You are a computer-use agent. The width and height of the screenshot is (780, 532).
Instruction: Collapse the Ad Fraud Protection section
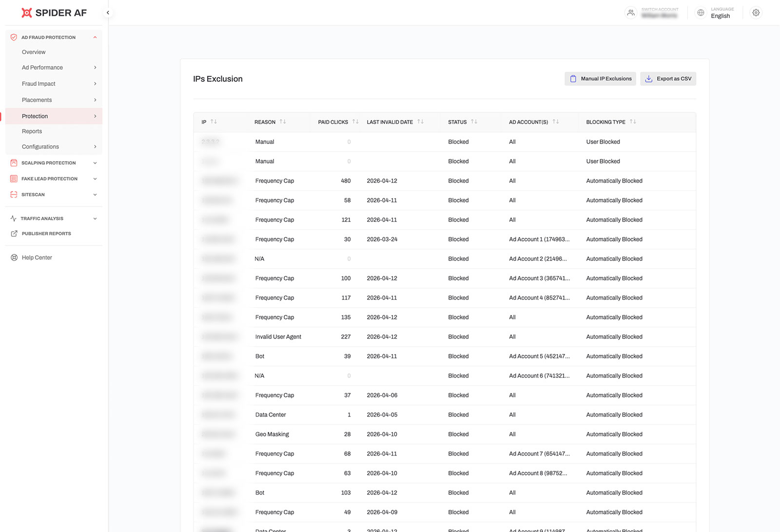point(95,37)
